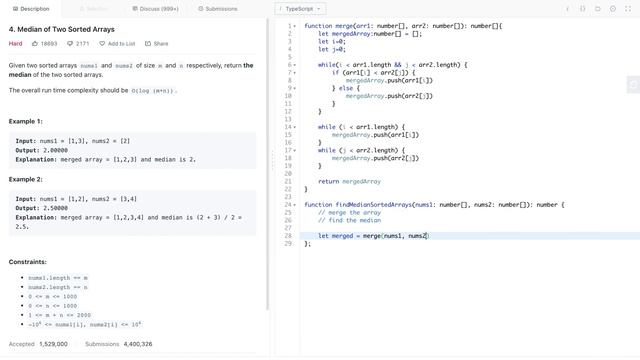This screenshot has width=640, height=360.
Task: Click the thumbs-up like icon (18693)
Action: 35,43
